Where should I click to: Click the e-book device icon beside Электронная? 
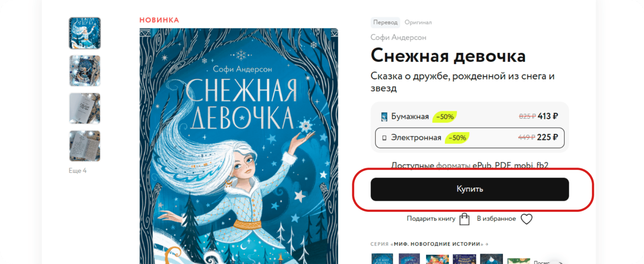coord(384,138)
